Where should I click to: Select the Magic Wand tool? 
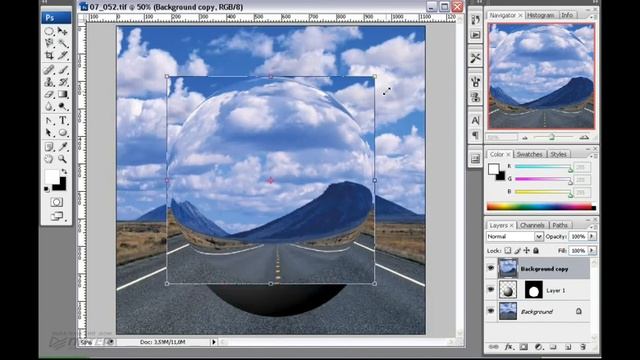[x=62, y=43]
